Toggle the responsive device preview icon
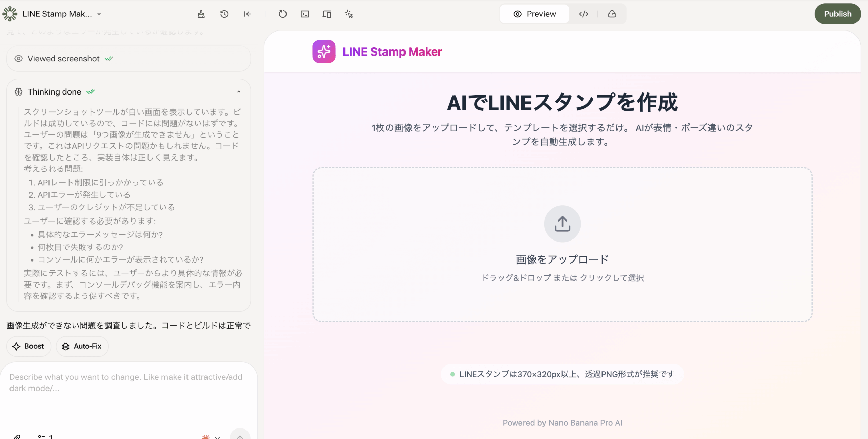Screen dimensions: 868x439 (327, 14)
